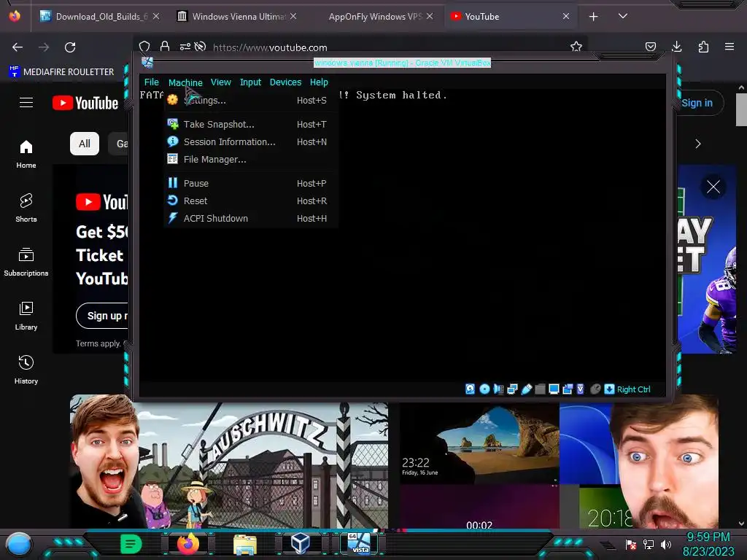Click the tracking protection shield icon
The image size is (747, 560).
(144, 46)
